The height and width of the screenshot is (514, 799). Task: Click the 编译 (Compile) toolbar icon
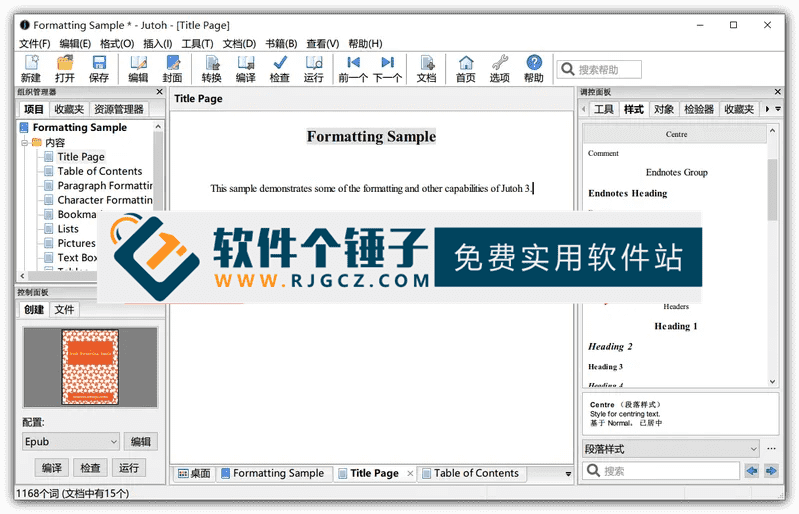(246, 68)
